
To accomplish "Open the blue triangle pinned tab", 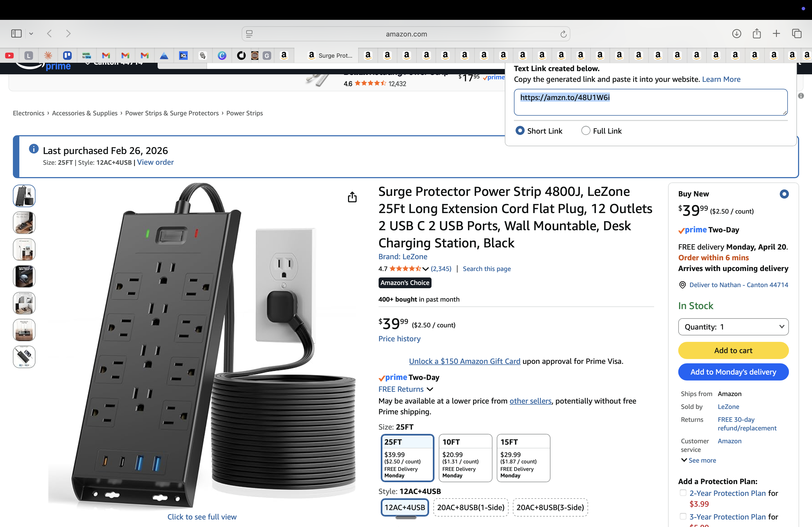I will 164,55.
